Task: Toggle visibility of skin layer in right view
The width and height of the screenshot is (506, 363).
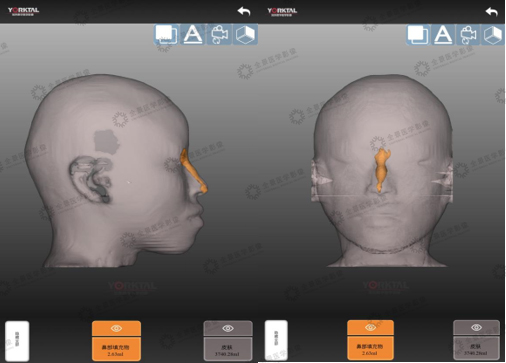Action: 476,328
